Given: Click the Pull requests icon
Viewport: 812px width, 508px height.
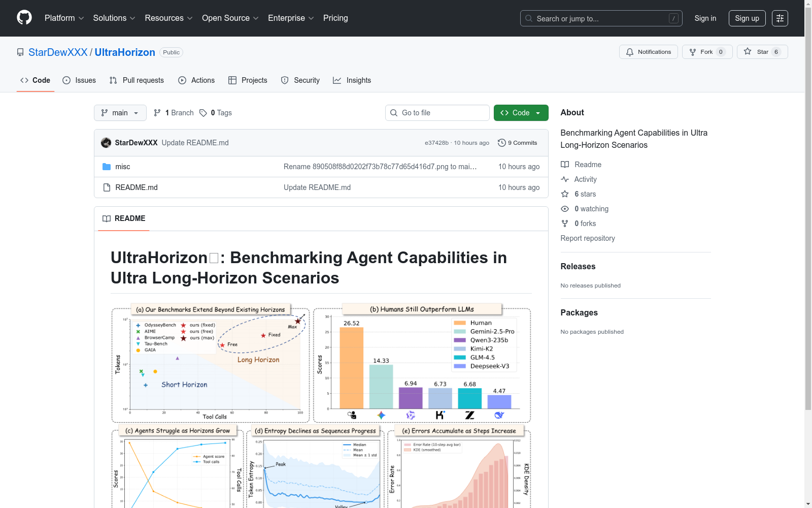Looking at the screenshot, I should pos(113,80).
